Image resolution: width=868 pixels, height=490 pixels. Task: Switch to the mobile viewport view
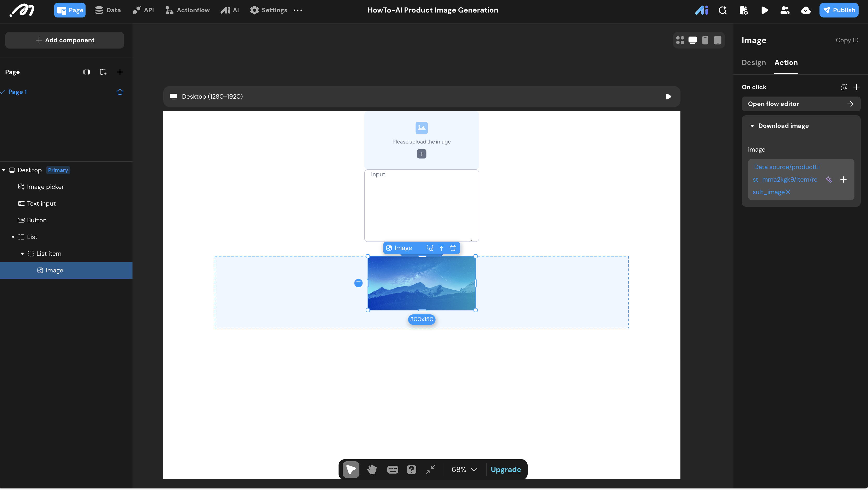(x=705, y=40)
